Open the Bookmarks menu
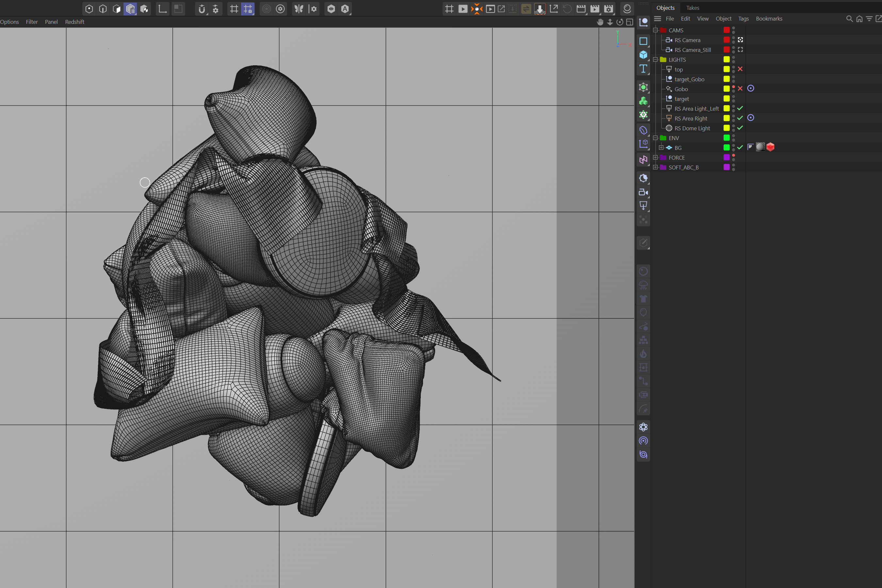882x588 pixels. pos(769,19)
